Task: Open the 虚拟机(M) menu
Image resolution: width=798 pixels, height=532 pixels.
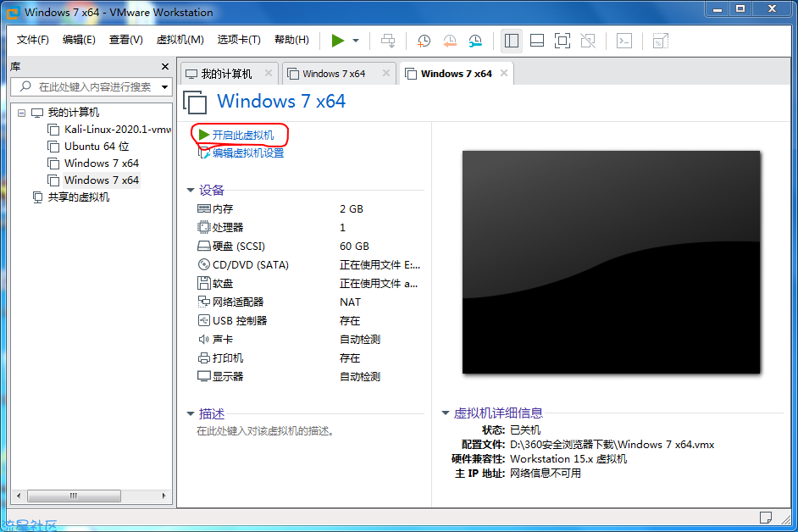Action: (x=180, y=40)
